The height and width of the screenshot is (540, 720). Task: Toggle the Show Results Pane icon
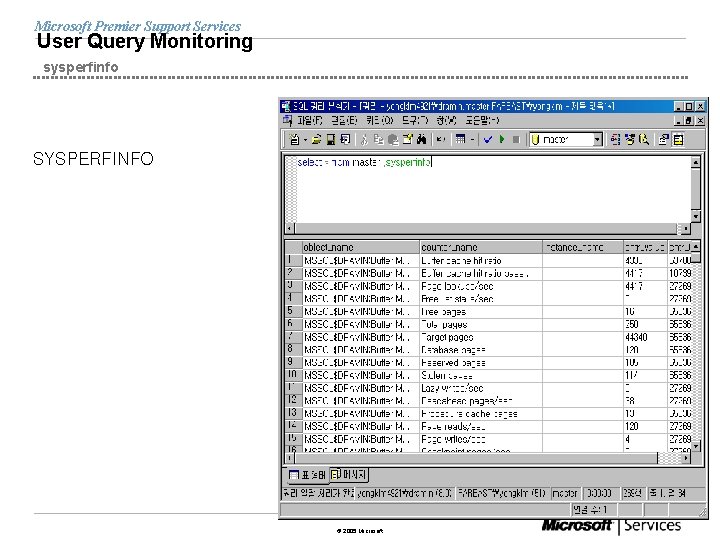point(678,140)
